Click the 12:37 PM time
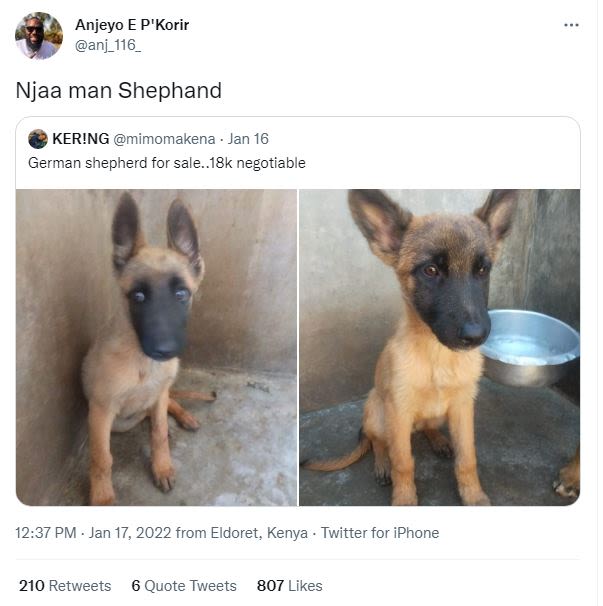Screen dimensions: 603x606 pyautogui.click(x=45, y=533)
